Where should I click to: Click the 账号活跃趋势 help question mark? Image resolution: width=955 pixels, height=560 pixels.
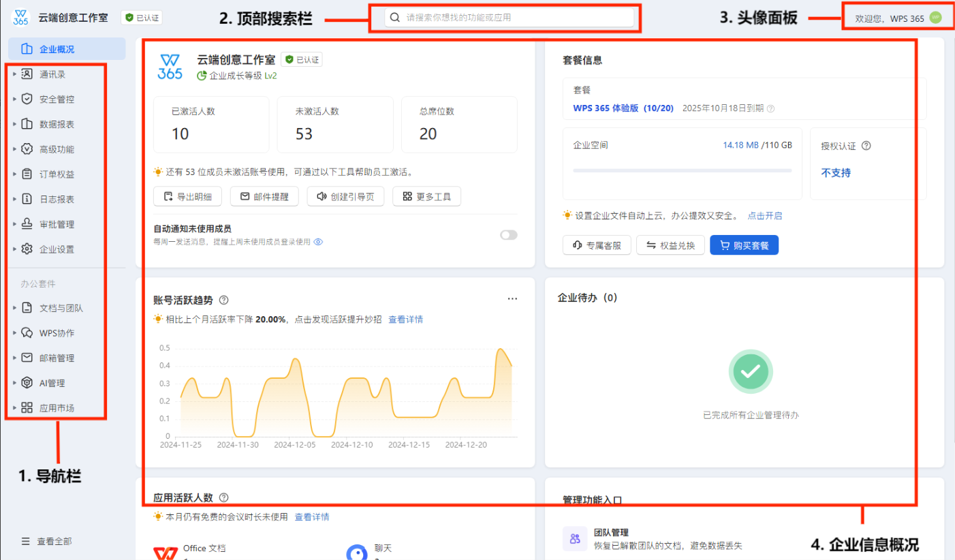click(224, 299)
